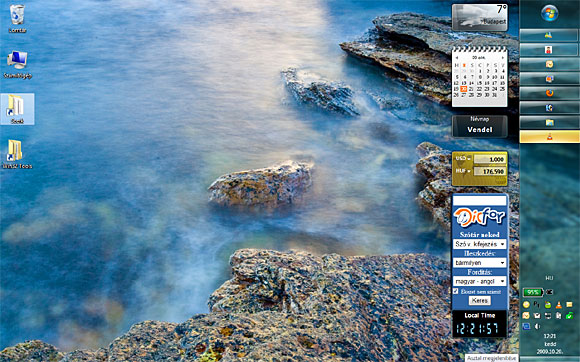Open the 'magyar - angol' translation dropdown
The image size is (580, 362).
[x=480, y=281]
